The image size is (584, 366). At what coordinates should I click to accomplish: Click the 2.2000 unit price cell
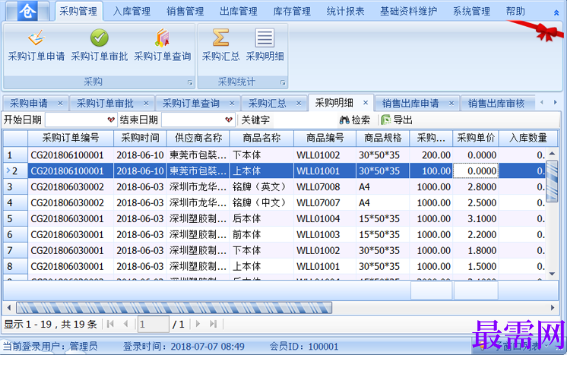click(476, 235)
